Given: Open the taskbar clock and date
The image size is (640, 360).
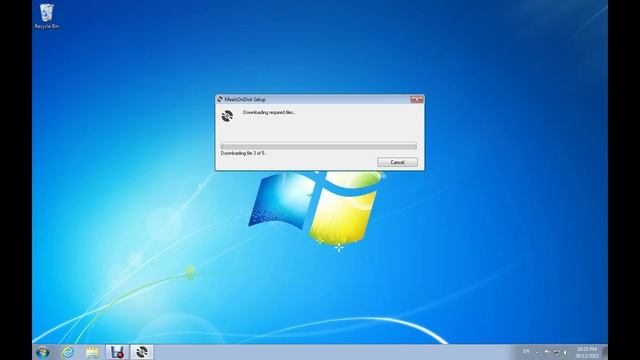Looking at the screenshot, I should pyautogui.click(x=587, y=352).
